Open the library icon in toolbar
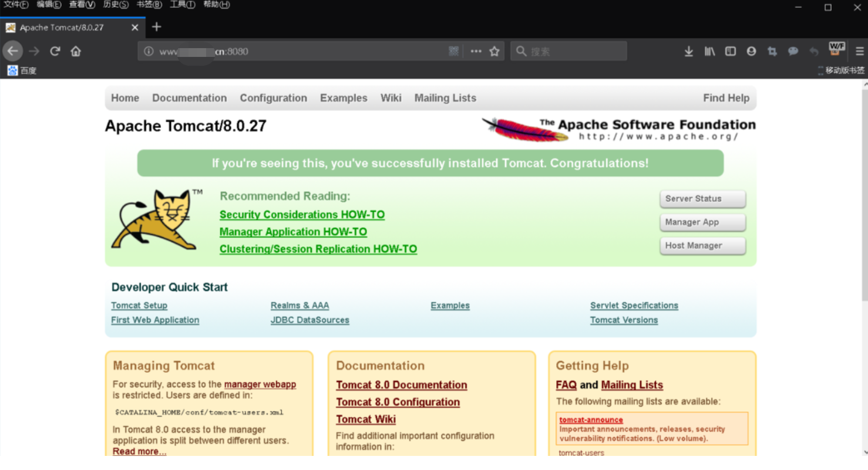 pyautogui.click(x=709, y=51)
